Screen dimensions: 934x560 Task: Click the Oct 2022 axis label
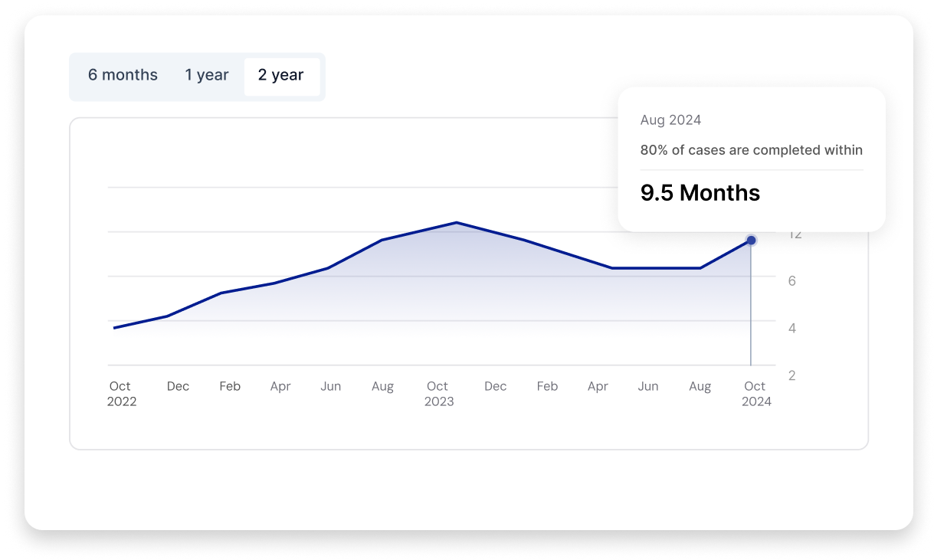click(120, 393)
